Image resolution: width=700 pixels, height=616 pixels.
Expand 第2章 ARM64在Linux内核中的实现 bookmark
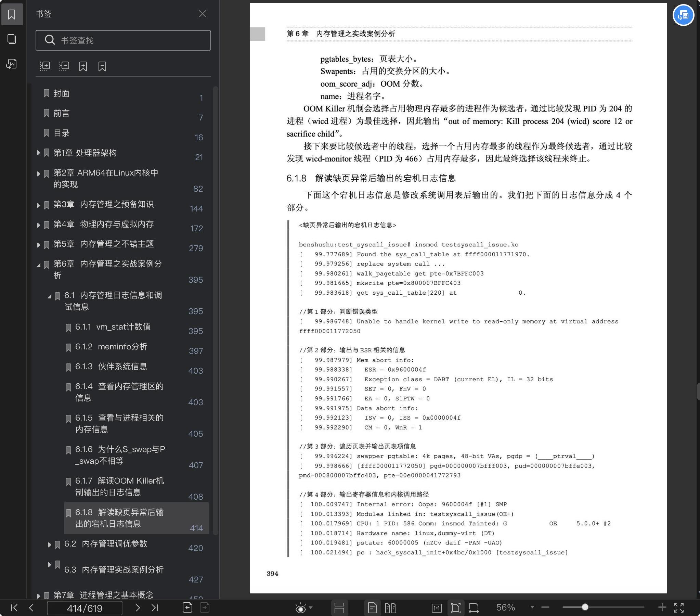[x=38, y=174]
